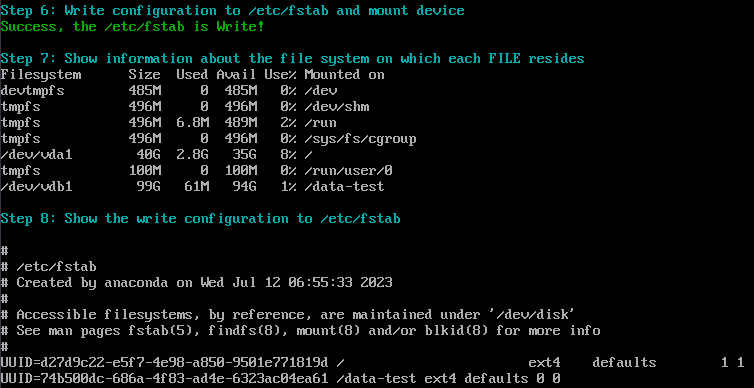This screenshot has height=388, width=754.
Task: Click the /run/user/0 mount path
Action: tap(344, 171)
